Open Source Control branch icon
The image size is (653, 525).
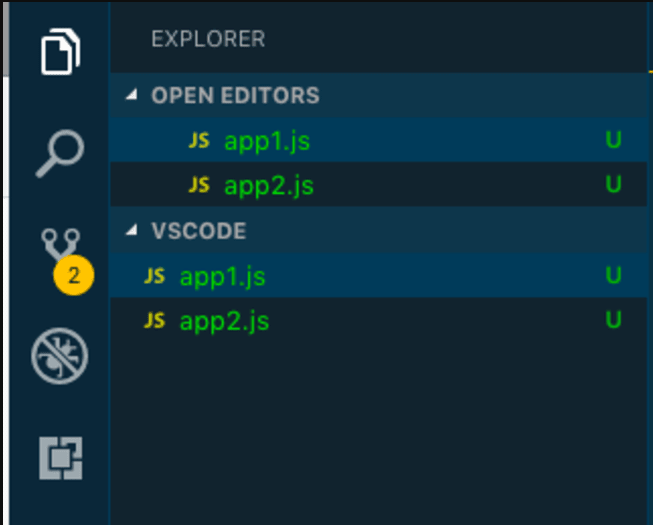click(60, 244)
